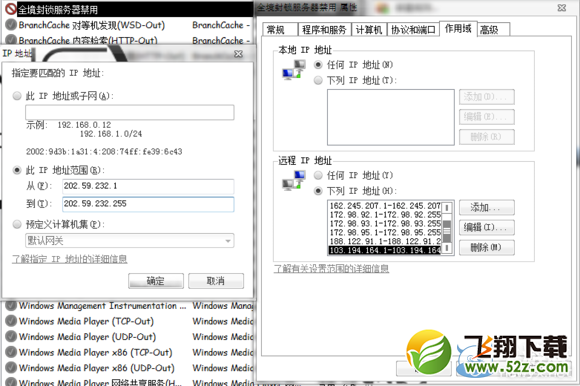This screenshot has height=386, width=580.
Task: Open 了解有关设置范围的详细信息 link
Action: (331, 269)
